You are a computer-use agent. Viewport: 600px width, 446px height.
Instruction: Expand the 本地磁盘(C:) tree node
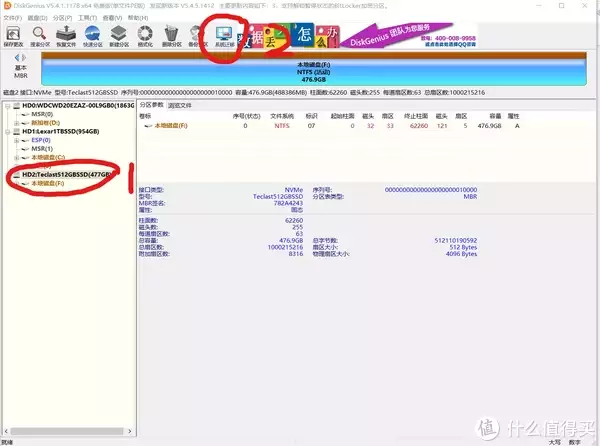pyautogui.click(x=16, y=158)
